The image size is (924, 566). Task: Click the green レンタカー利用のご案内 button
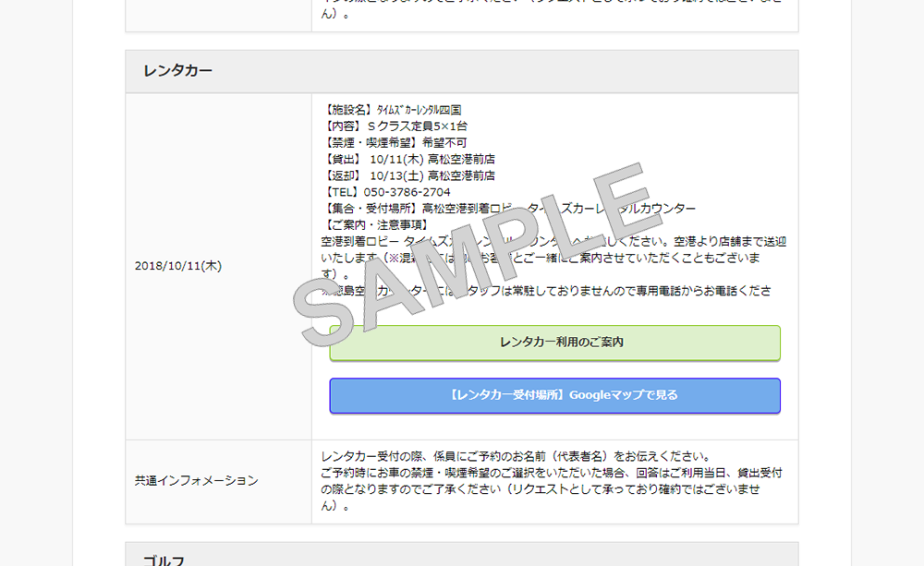554,343
